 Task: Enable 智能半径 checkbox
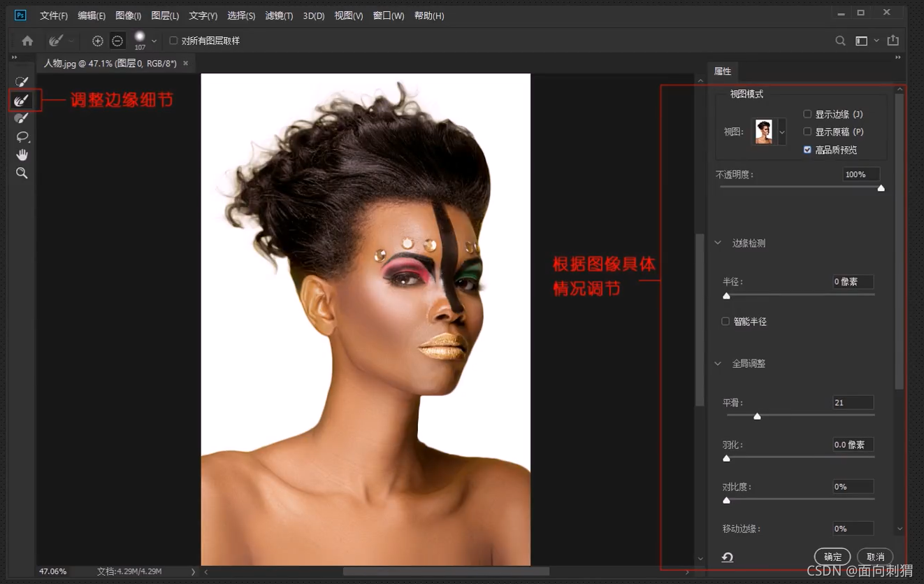click(x=726, y=321)
